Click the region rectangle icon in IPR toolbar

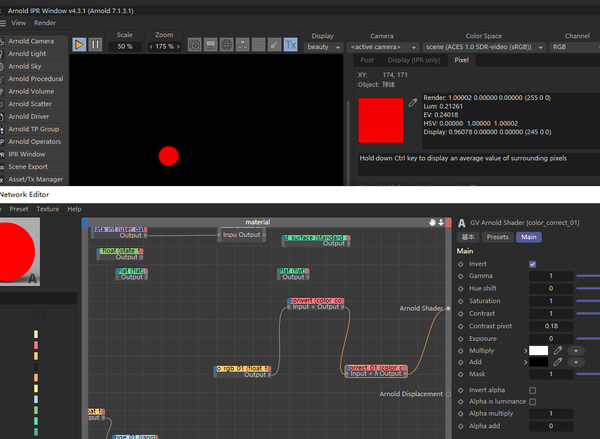[x=259, y=45]
